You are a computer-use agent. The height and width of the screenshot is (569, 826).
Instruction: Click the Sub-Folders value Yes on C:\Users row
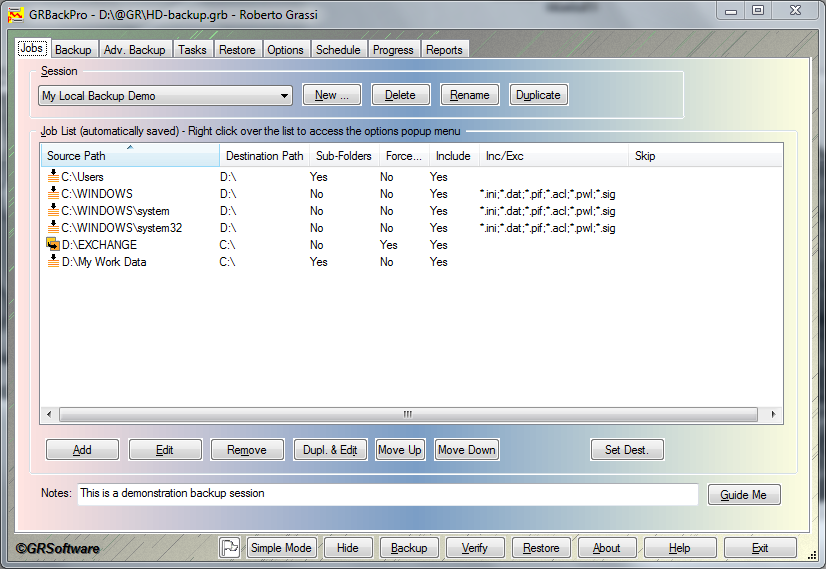[319, 177]
